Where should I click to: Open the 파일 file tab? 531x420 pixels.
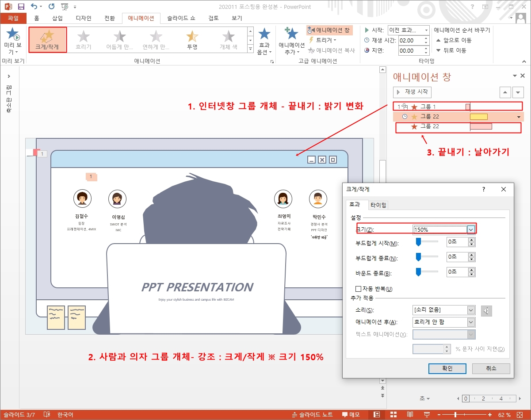click(13, 18)
